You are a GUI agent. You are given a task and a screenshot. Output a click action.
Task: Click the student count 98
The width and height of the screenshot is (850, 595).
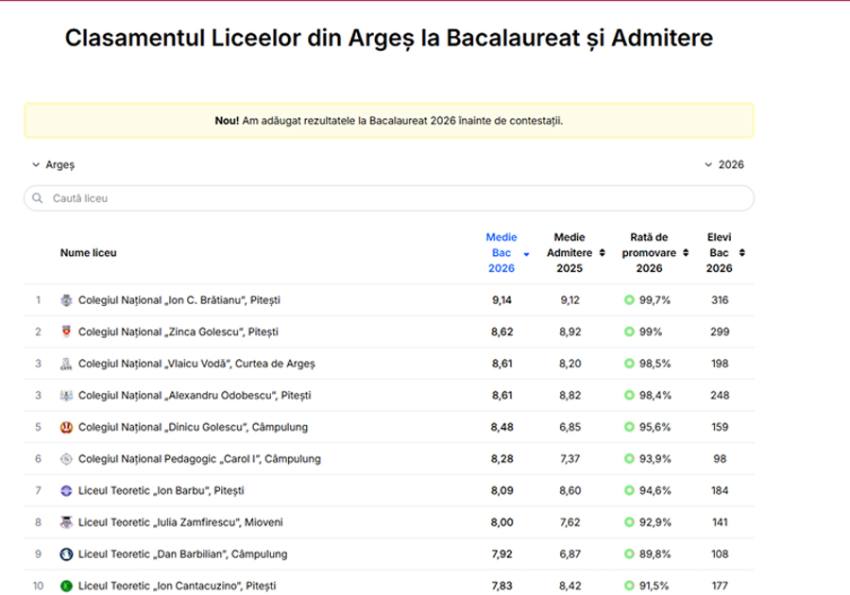(720, 459)
